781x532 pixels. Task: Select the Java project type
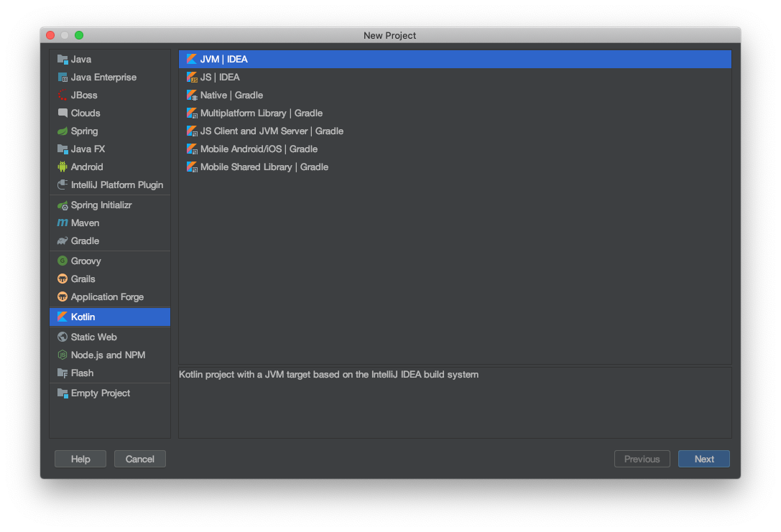pos(110,59)
